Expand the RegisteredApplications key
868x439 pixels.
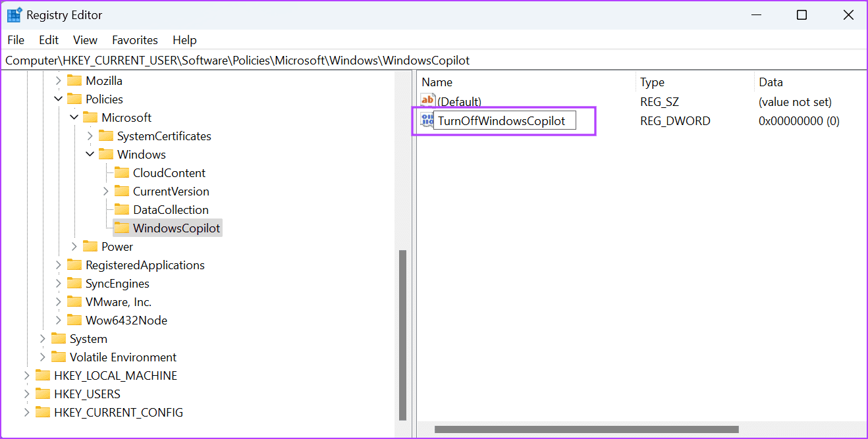pos(59,265)
